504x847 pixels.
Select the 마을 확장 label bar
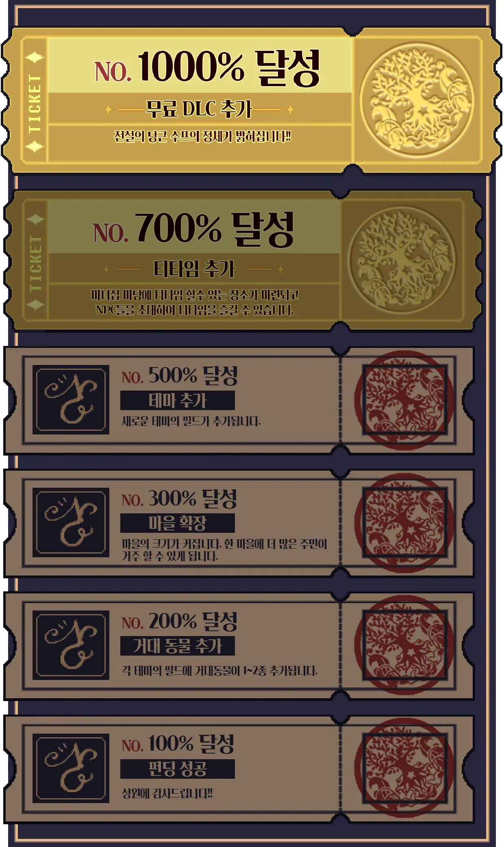(x=178, y=523)
